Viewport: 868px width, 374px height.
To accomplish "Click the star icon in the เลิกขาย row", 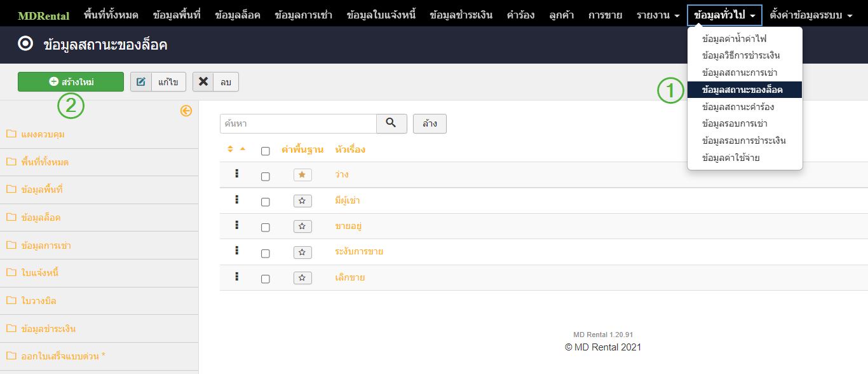I will coord(302,278).
